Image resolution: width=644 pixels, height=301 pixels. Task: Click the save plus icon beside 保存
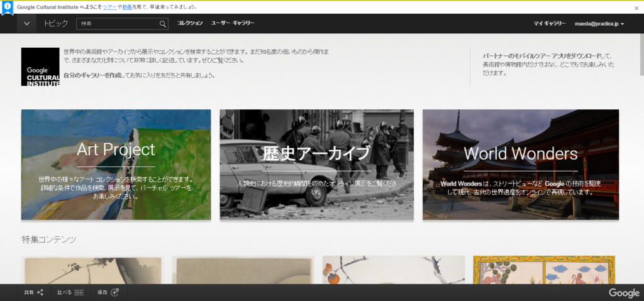(115, 292)
